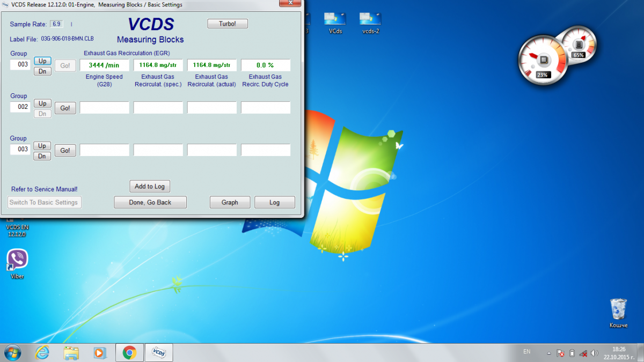Screen dimensions: 644x362
Task: Click the Show Desktop strip beside the clock
Action: (640, 352)
